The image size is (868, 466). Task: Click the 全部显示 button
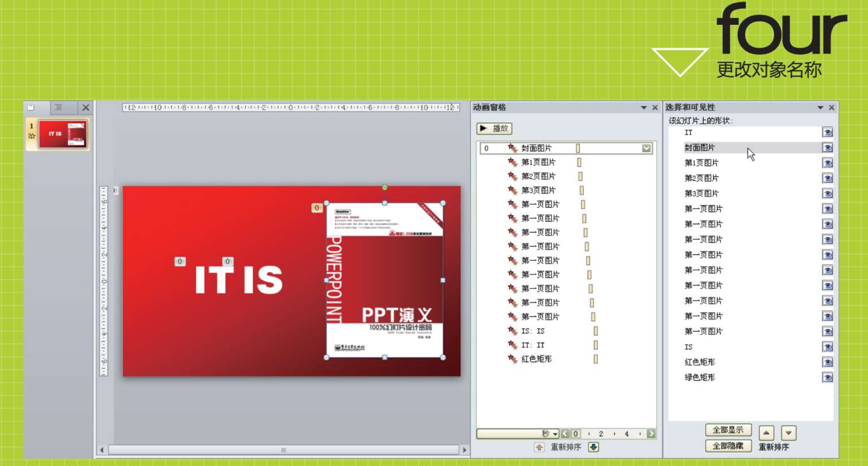pos(728,430)
